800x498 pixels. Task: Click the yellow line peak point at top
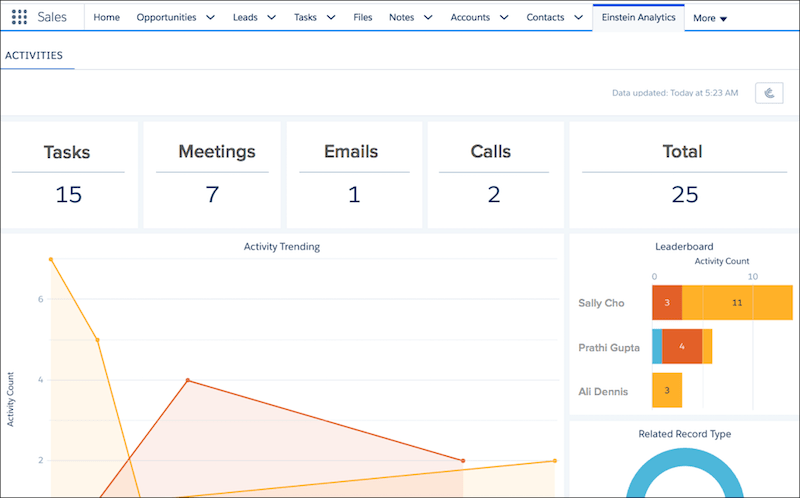point(51,259)
